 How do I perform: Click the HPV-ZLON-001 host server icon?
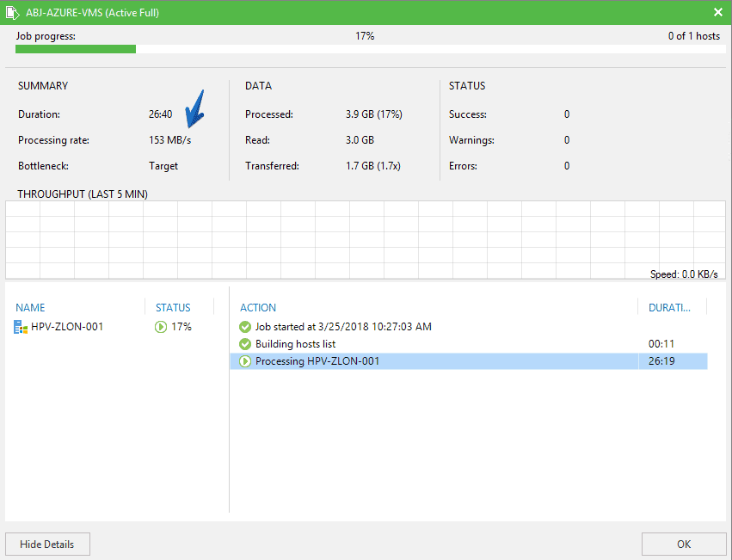coord(21,327)
